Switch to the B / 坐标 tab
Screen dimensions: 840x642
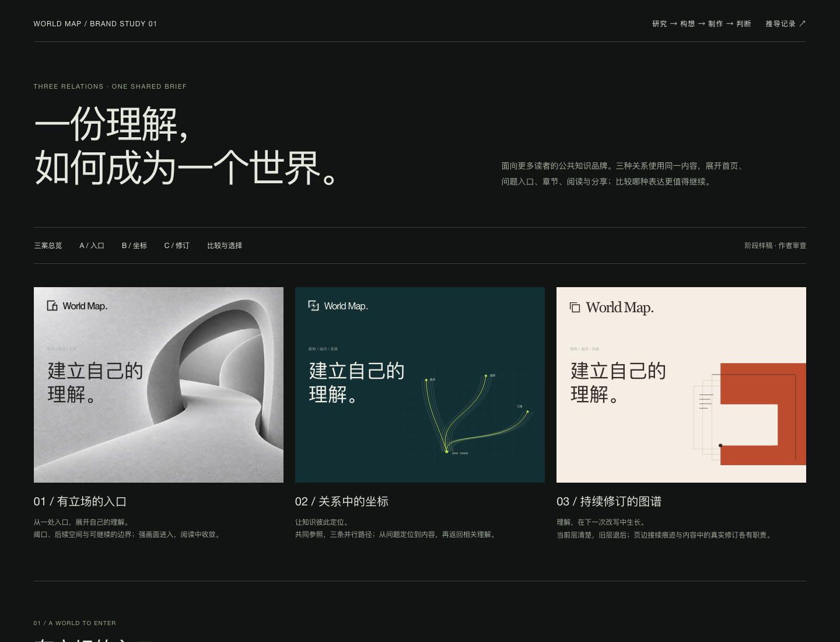134,246
